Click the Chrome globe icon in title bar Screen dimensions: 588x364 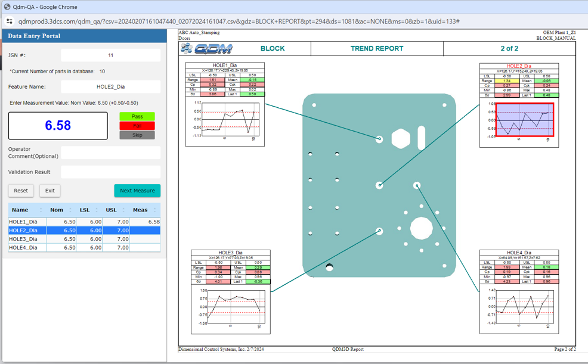pos(7,7)
